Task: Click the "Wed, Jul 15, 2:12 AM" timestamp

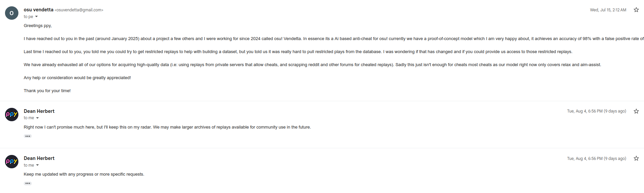Action: [608, 10]
